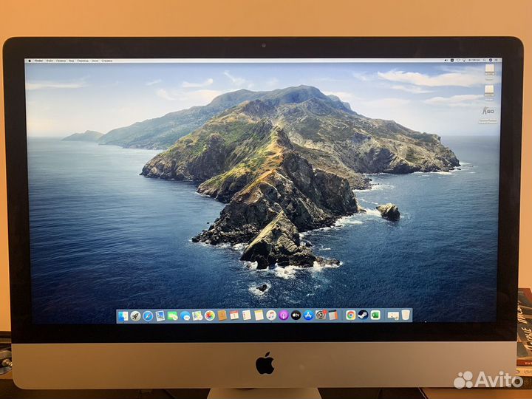Open the Окно menu

click(x=95, y=61)
